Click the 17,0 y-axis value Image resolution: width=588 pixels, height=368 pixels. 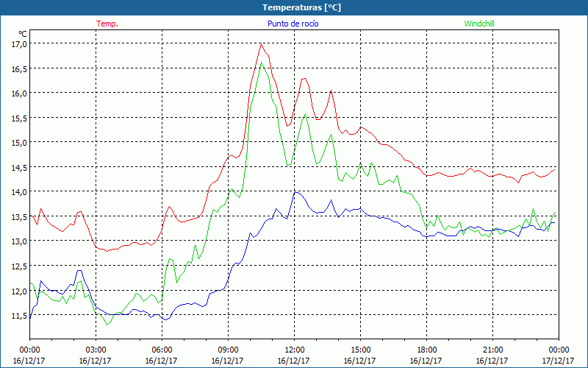20,44
